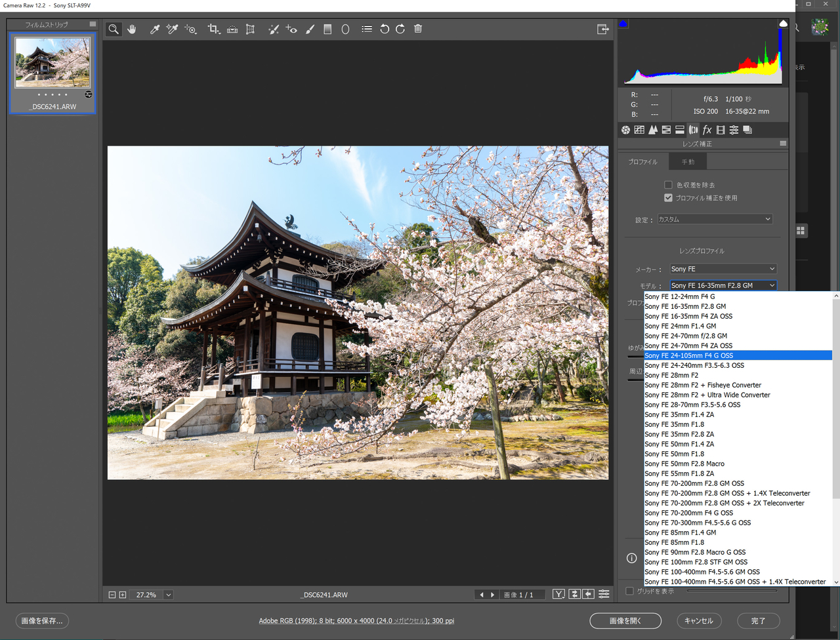The width and height of the screenshot is (840, 640).
Task: Click the trash icon to mark for deletion
Action: 418,29
